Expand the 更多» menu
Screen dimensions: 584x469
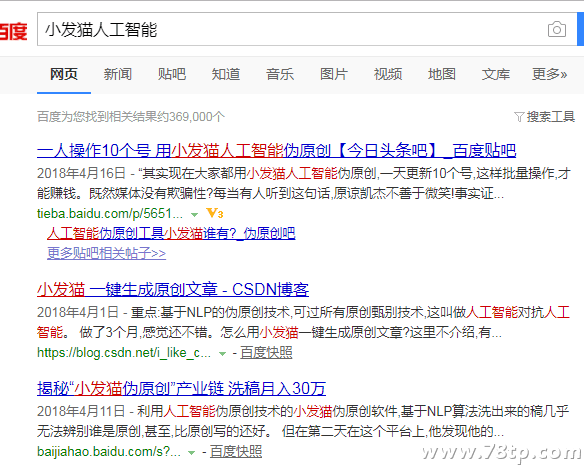click(x=549, y=74)
